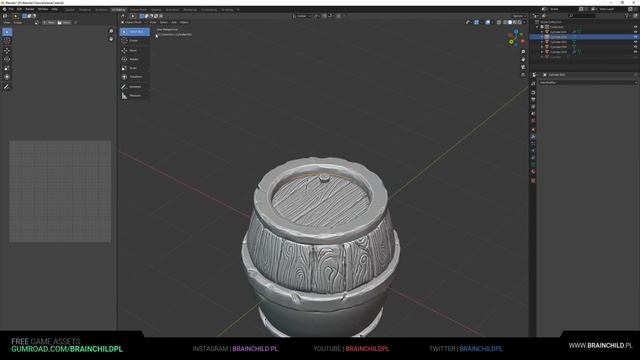
Task: Switch to the Layout workspace tab
Action: (x=70, y=9)
